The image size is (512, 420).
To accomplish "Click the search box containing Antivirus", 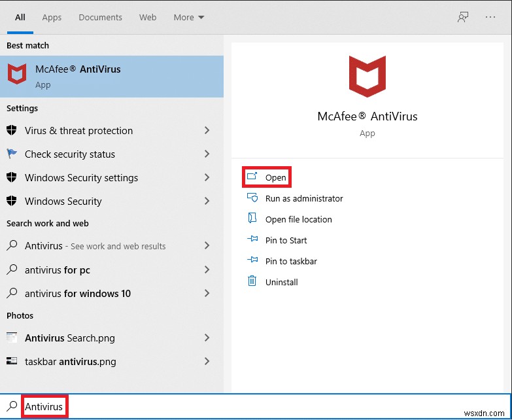I will pos(256,407).
